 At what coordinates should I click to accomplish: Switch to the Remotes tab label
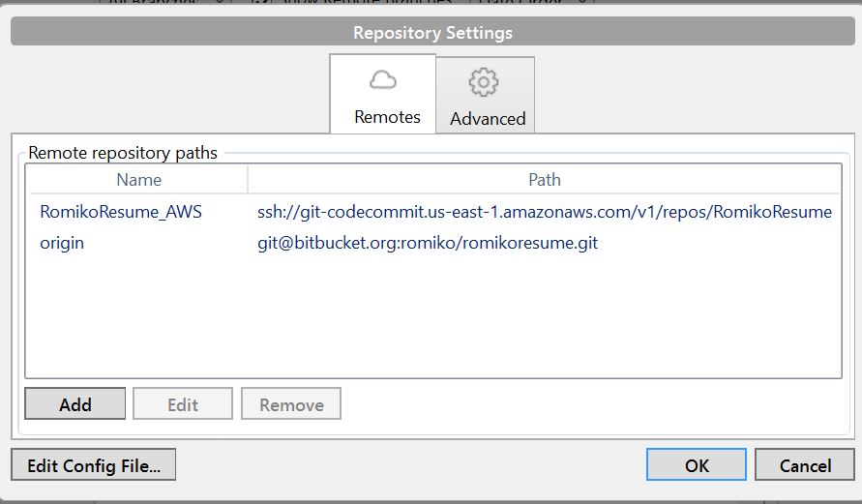point(387,117)
